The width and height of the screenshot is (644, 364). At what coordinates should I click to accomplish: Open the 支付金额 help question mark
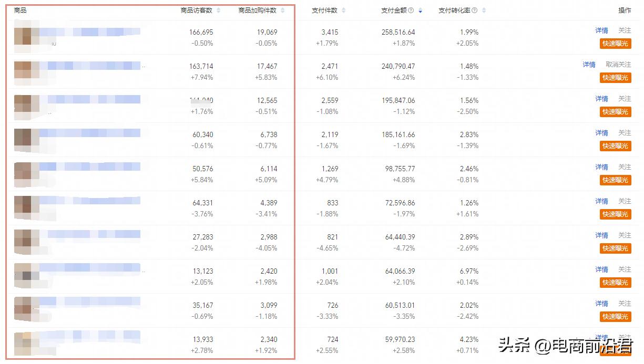pos(411,11)
